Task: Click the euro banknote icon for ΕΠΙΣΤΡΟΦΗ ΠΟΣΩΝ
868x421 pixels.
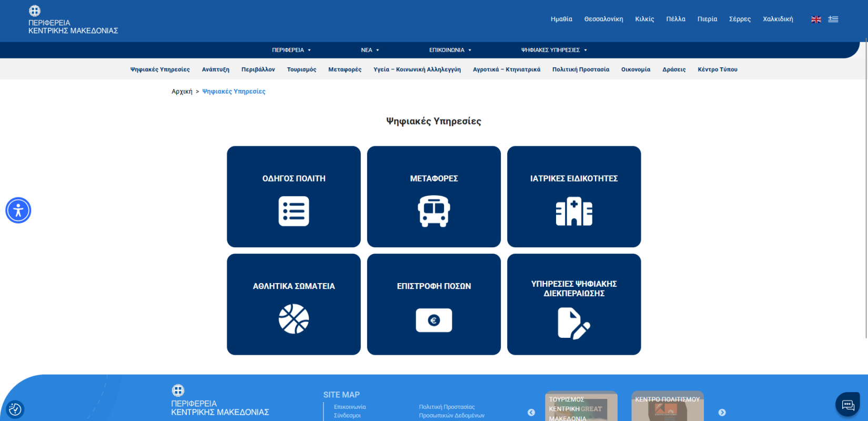Action: tap(433, 320)
